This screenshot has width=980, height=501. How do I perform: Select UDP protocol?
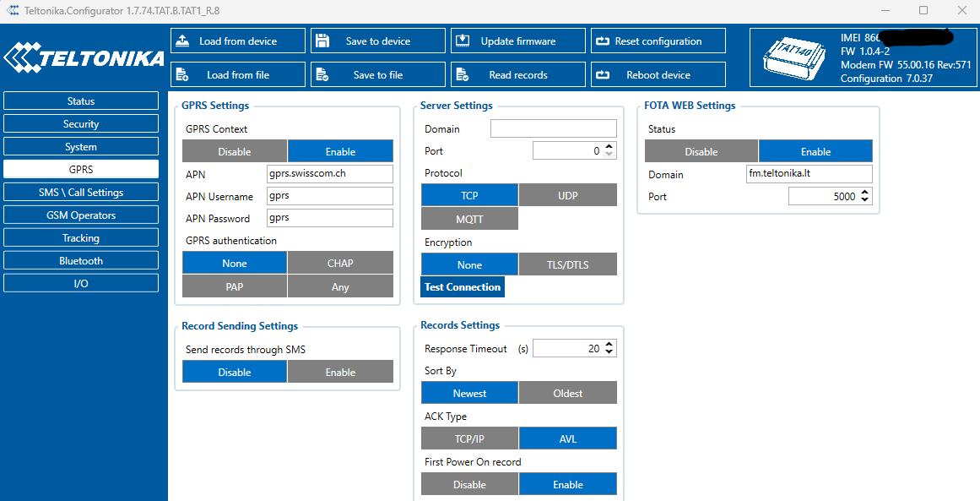(568, 195)
